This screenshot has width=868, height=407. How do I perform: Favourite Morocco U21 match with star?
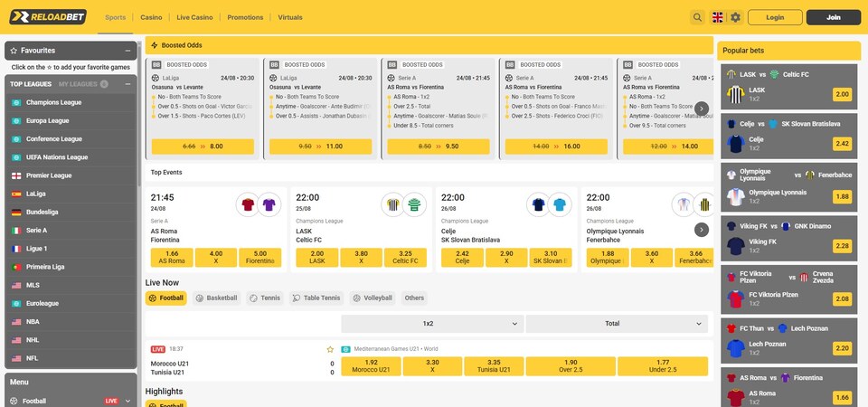click(331, 349)
